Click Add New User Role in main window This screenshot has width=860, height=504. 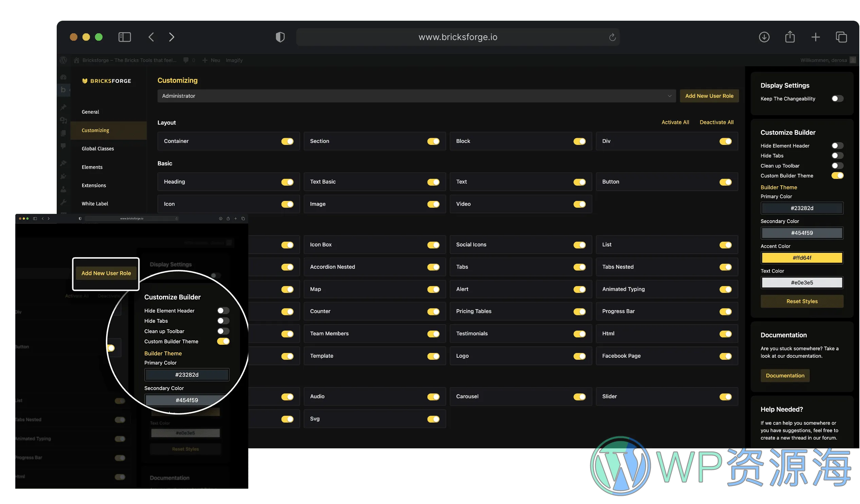(709, 96)
